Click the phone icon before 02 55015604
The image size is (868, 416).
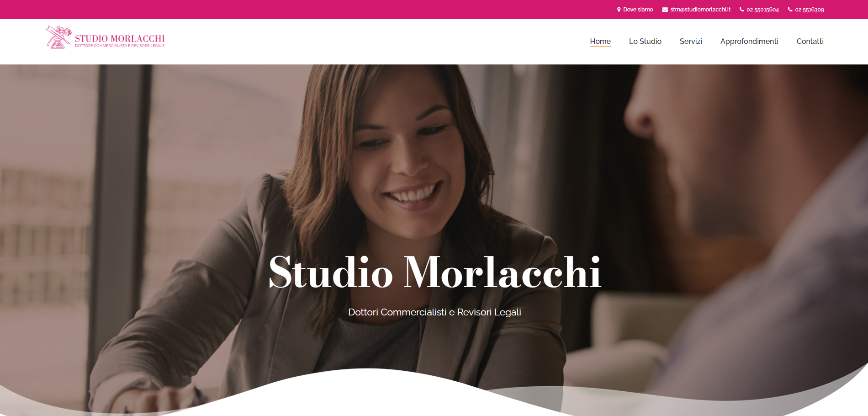pyautogui.click(x=742, y=10)
